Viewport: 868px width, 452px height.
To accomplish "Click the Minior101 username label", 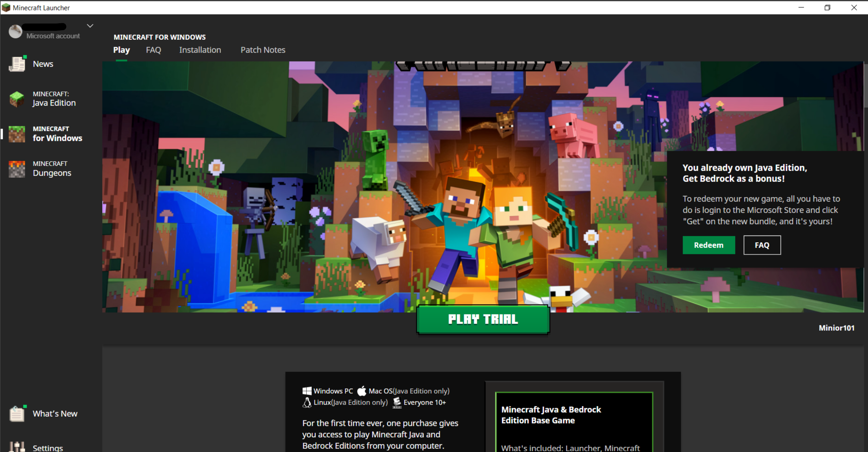I will 836,328.
